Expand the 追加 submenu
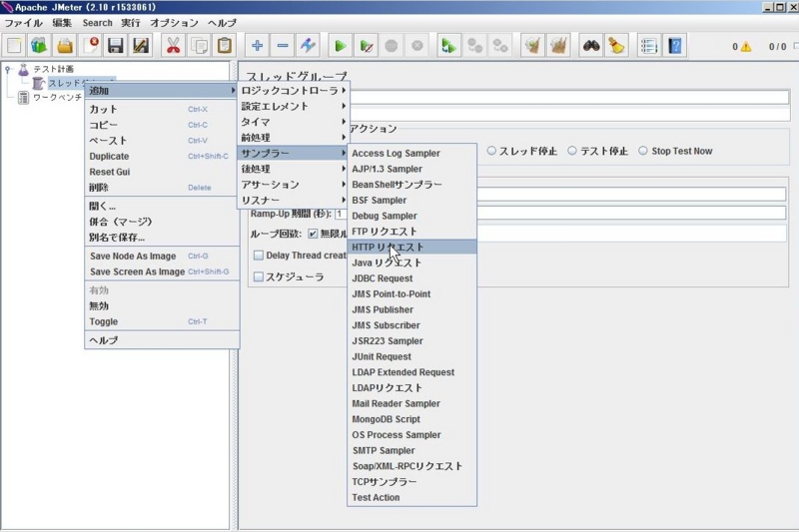Image resolution: width=799 pixels, height=532 pixels. pyautogui.click(x=162, y=91)
